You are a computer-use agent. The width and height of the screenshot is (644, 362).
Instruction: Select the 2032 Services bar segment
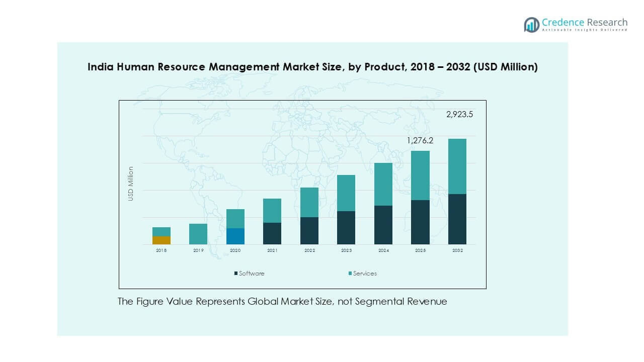point(457,166)
